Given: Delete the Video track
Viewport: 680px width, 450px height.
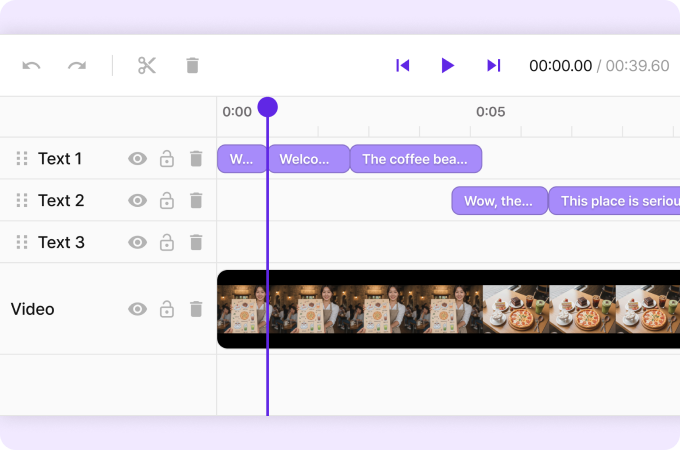Looking at the screenshot, I should (196, 309).
